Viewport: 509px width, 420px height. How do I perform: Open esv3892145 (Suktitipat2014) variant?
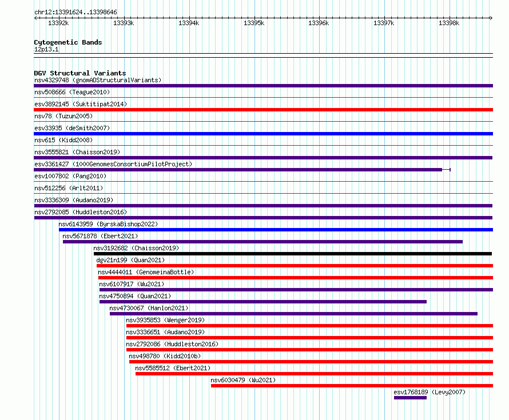81,104
